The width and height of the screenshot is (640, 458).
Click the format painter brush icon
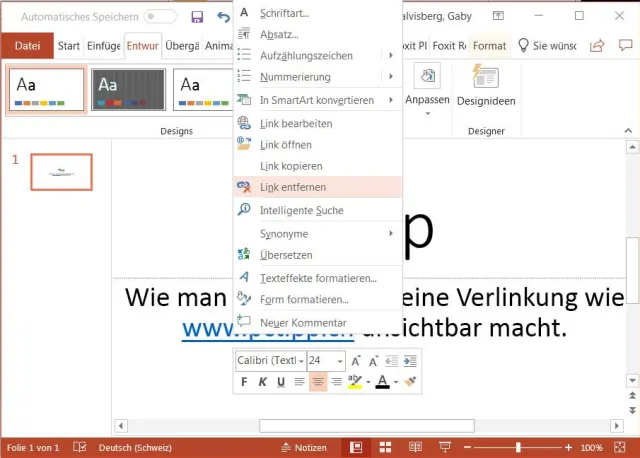(x=409, y=382)
